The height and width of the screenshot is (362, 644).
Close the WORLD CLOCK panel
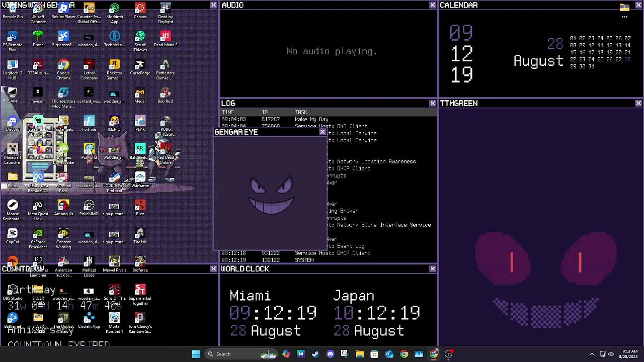coord(433,269)
